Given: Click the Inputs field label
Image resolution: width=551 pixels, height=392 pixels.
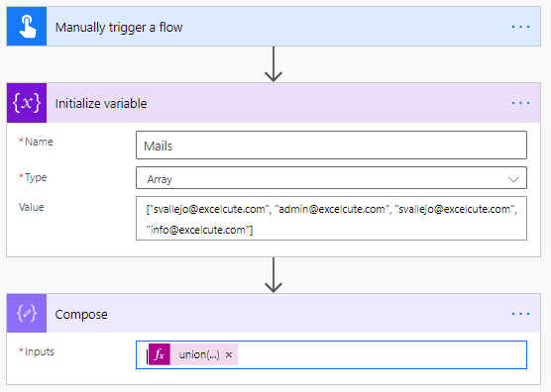Looking at the screenshot, I should pyautogui.click(x=40, y=351).
